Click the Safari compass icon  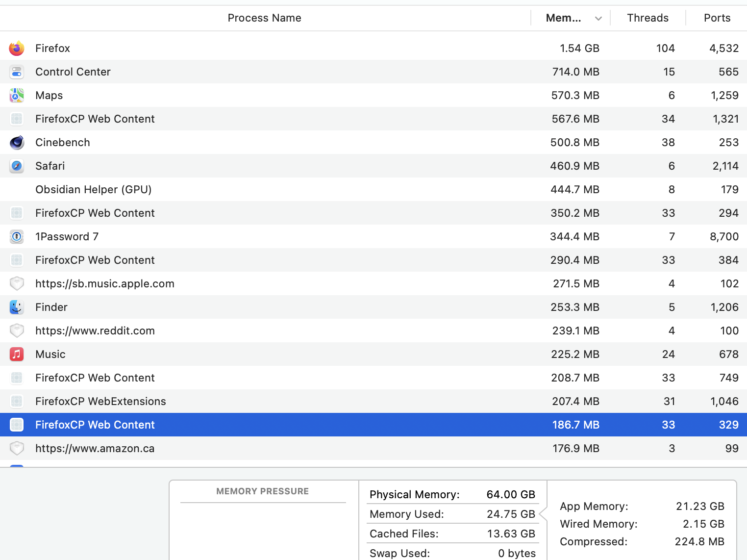17,166
